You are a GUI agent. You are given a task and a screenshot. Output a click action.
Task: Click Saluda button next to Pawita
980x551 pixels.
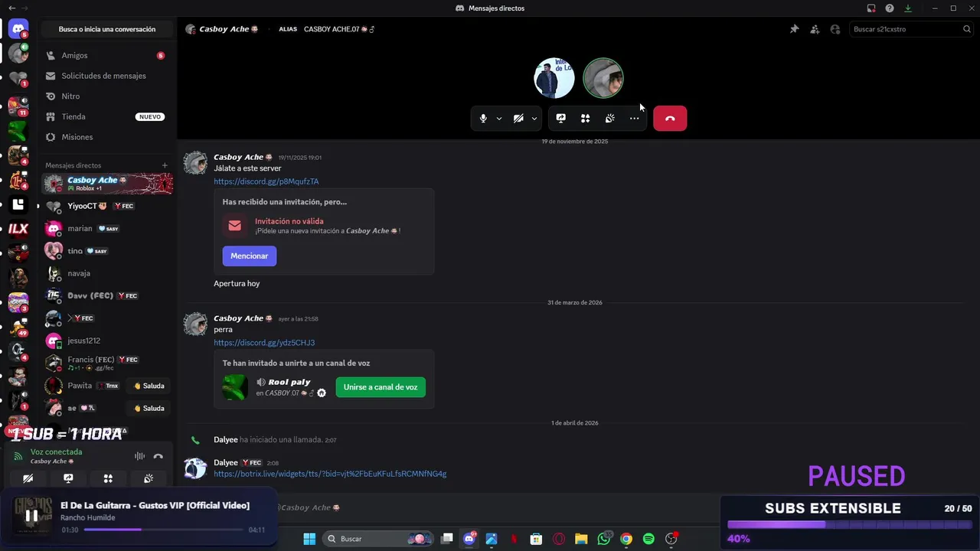coord(149,386)
